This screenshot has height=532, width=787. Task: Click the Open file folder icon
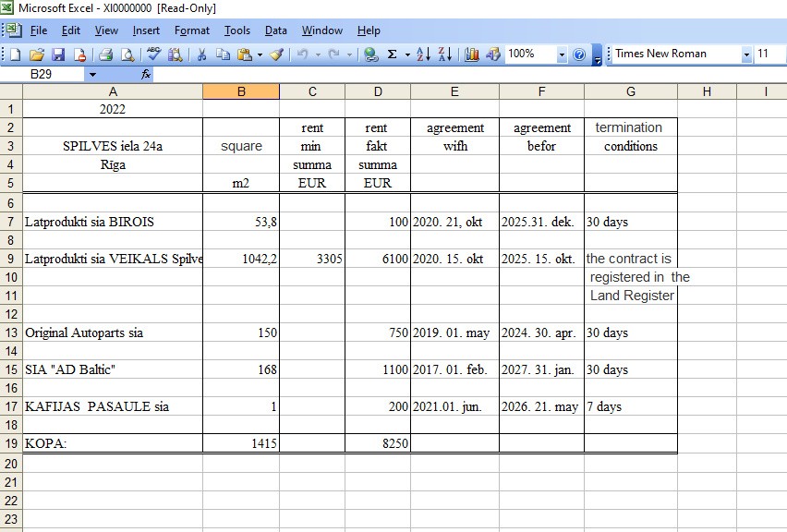(x=37, y=54)
